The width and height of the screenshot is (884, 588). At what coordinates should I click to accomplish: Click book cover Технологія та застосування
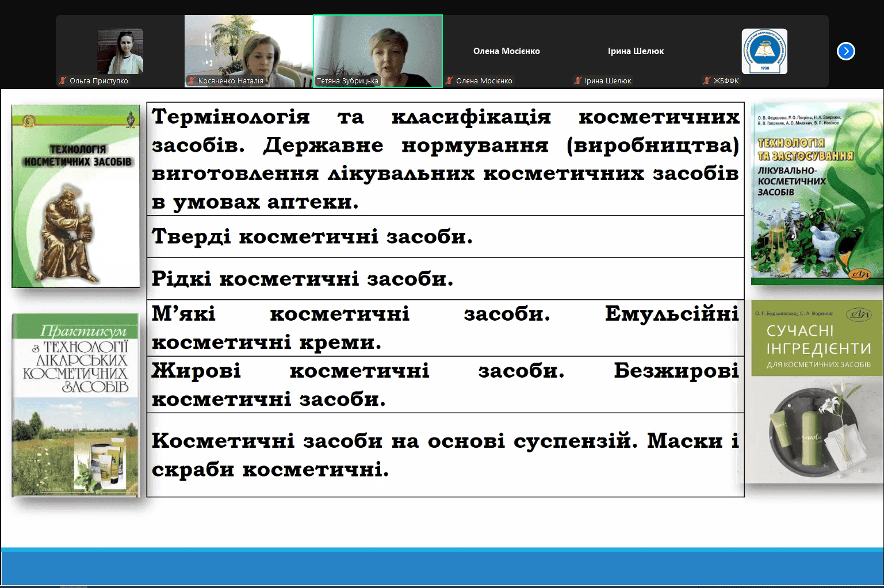(x=817, y=194)
